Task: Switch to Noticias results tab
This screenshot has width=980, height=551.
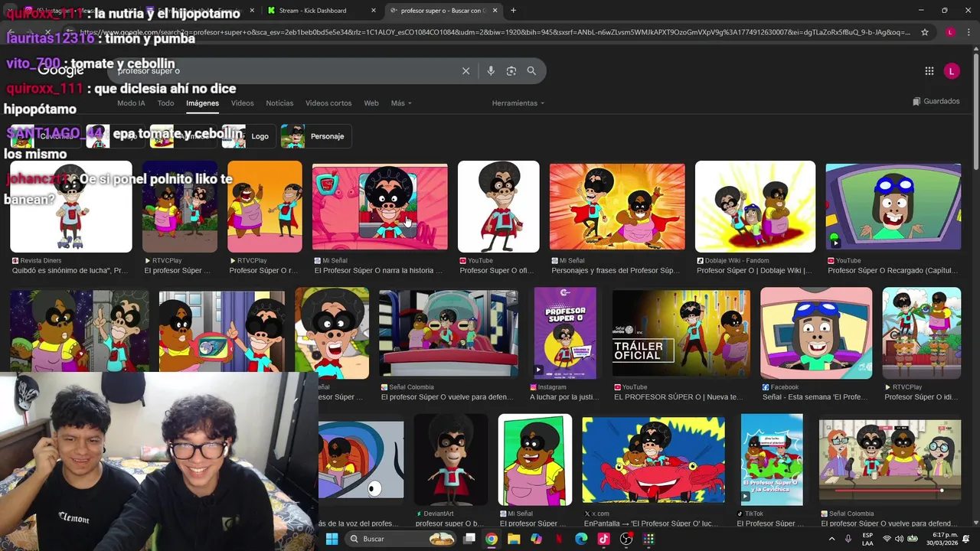Action: click(x=279, y=103)
